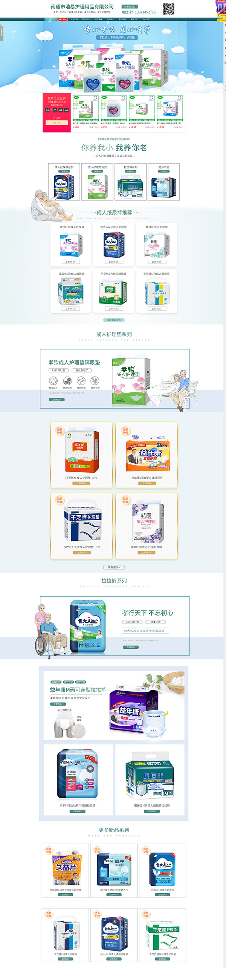Click the 更多惊喜 button in the promo box
The image size is (226, 980).
[57, 122]
